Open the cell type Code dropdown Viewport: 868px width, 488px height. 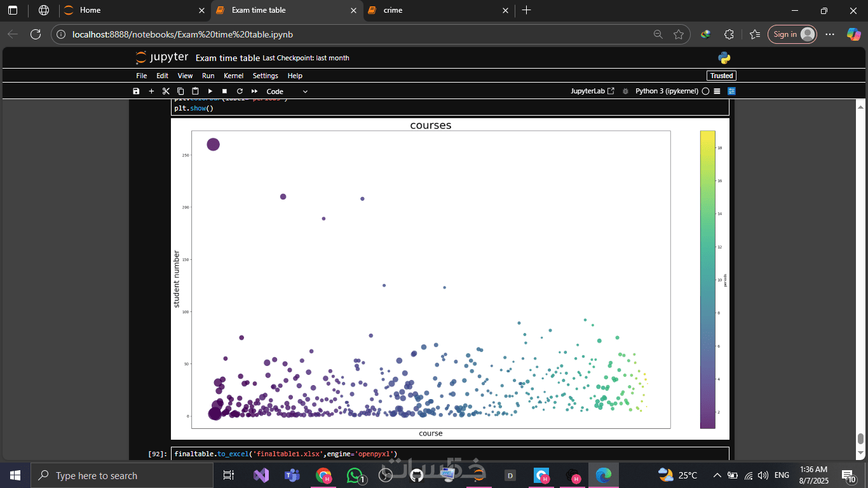click(x=287, y=91)
